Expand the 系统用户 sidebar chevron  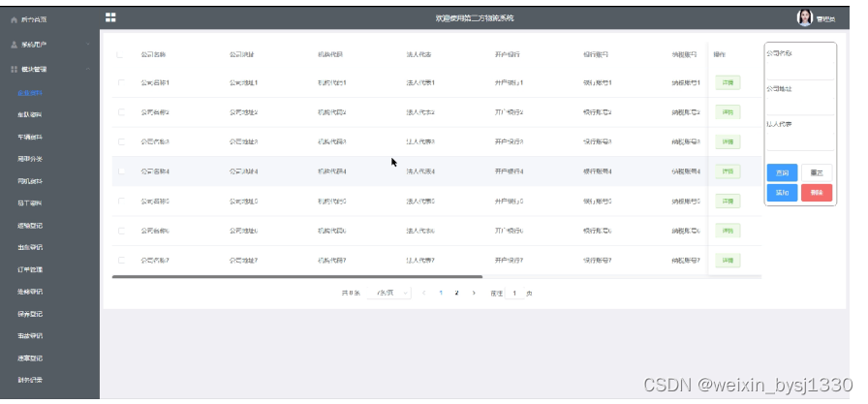point(88,45)
